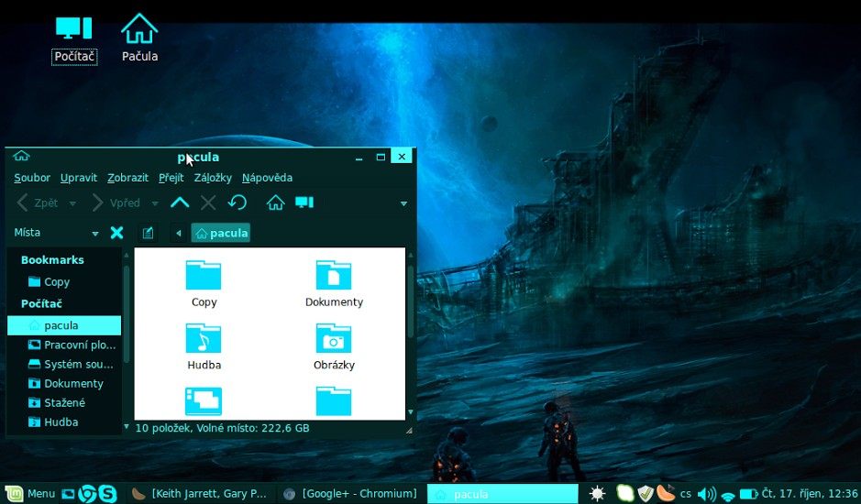Go forward with the Vpřed button
This screenshot has width=861, height=504.
point(116,203)
